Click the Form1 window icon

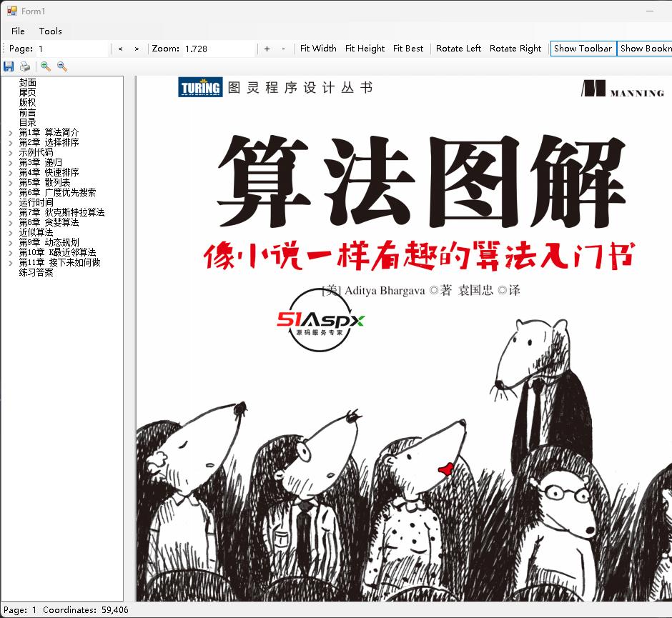pos(12,11)
